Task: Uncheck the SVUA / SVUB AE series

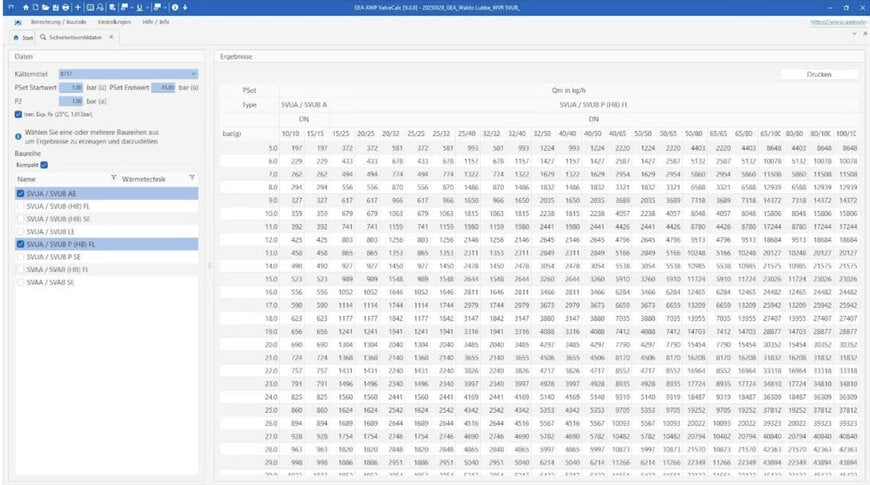Action: click(x=21, y=194)
